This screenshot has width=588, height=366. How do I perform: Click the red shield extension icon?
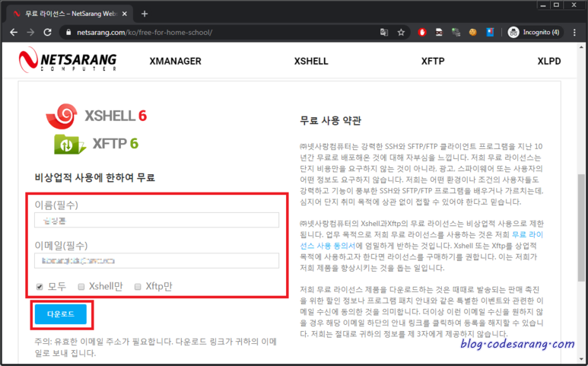pos(422,33)
